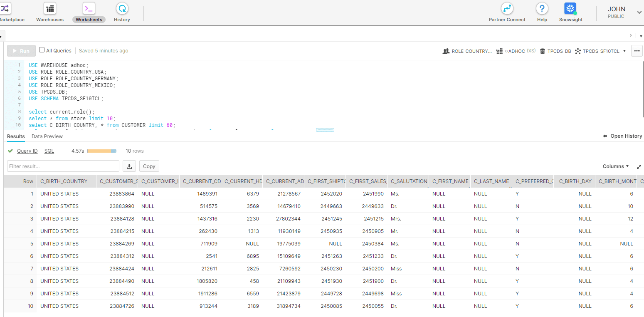This screenshot has width=644, height=317.
Task: Select cell value 14679410
Action: [288, 206]
